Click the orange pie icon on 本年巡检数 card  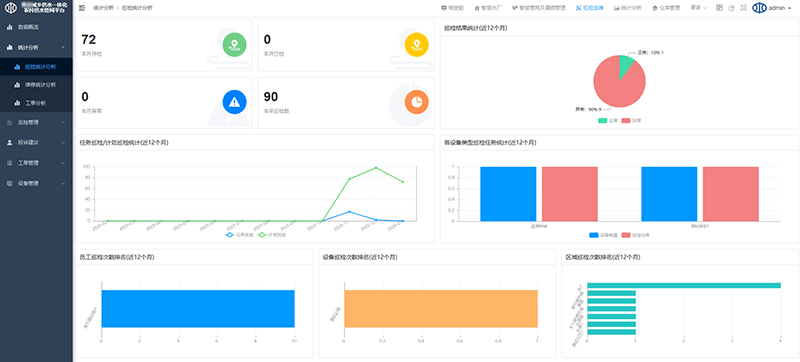pos(416,101)
